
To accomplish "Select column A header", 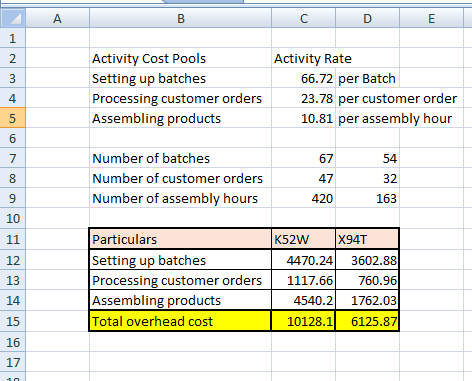I will pos(57,18).
